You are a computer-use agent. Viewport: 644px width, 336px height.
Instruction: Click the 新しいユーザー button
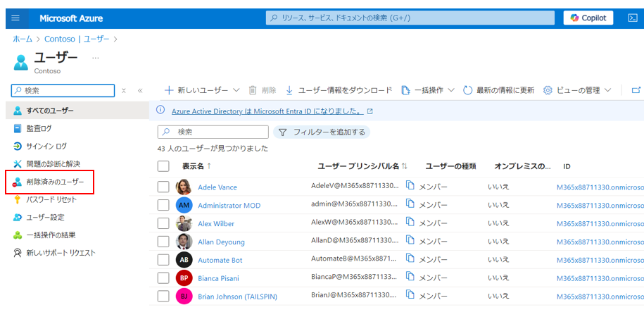point(196,90)
